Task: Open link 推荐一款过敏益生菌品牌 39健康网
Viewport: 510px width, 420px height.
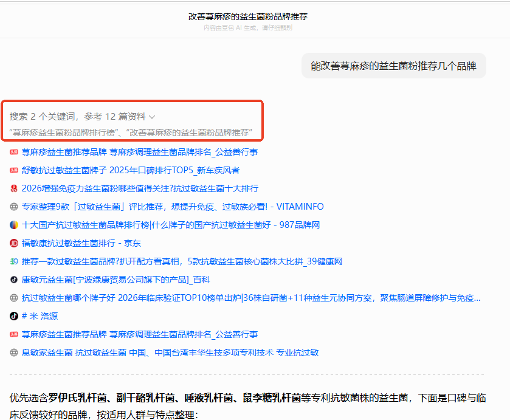Action: [182, 261]
